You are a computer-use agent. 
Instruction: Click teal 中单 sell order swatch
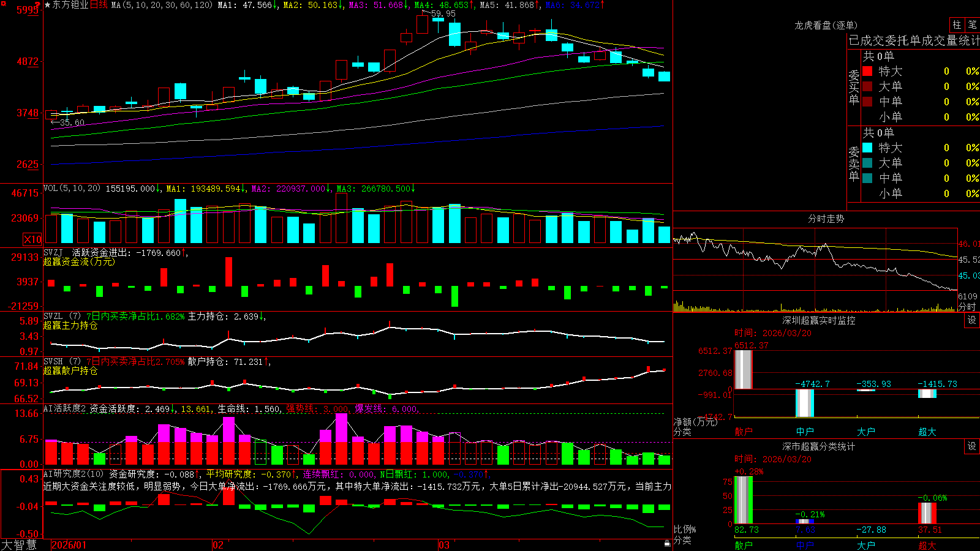pyautogui.click(x=867, y=178)
